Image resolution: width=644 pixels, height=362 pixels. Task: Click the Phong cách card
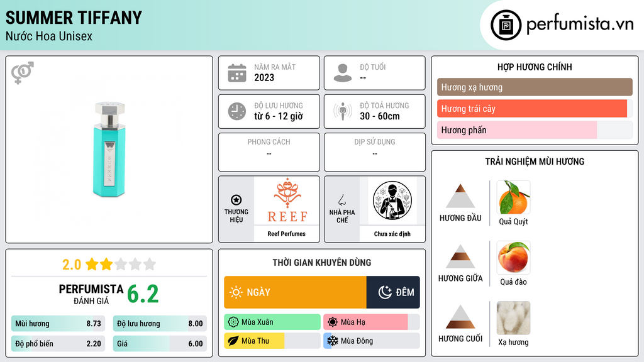(269, 152)
